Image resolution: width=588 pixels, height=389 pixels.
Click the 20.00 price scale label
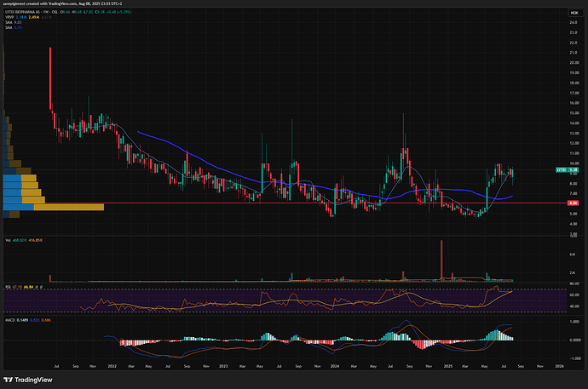[574, 63]
